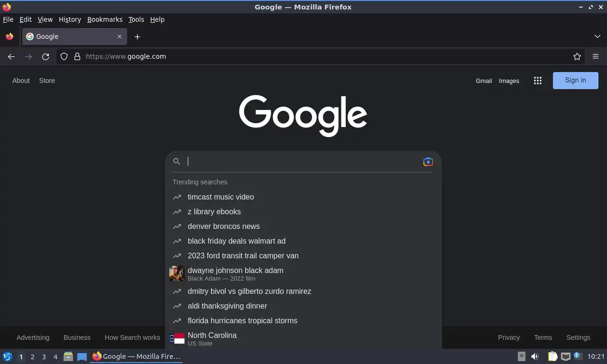Open the Edit menu

(x=26, y=19)
